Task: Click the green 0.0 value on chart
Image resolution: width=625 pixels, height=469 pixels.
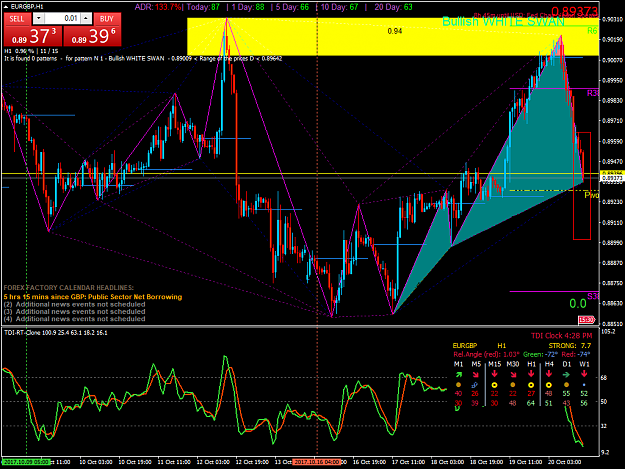Action: (578, 304)
